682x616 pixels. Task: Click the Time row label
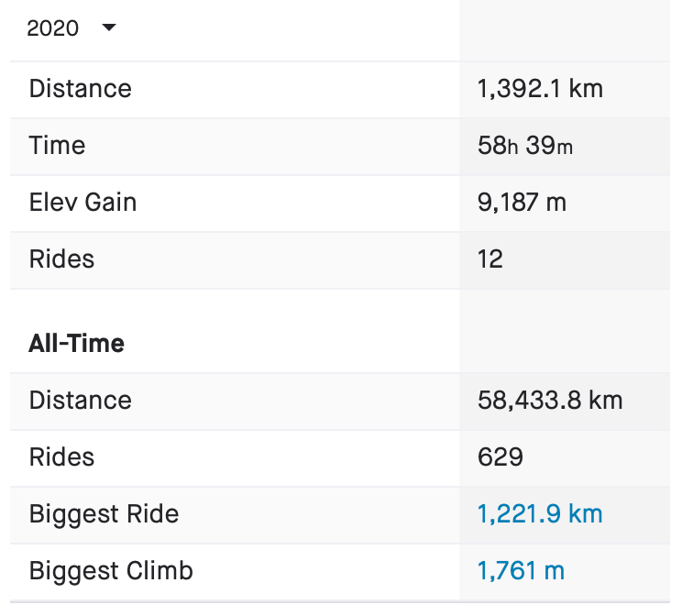click(x=57, y=146)
